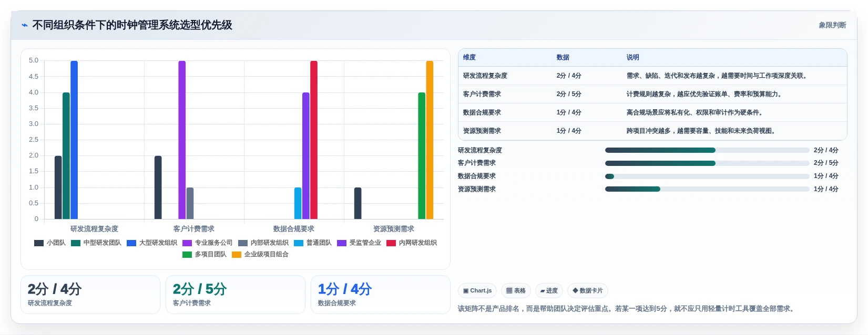Click the lightning icon beside the title
868x335 pixels.
coord(25,25)
